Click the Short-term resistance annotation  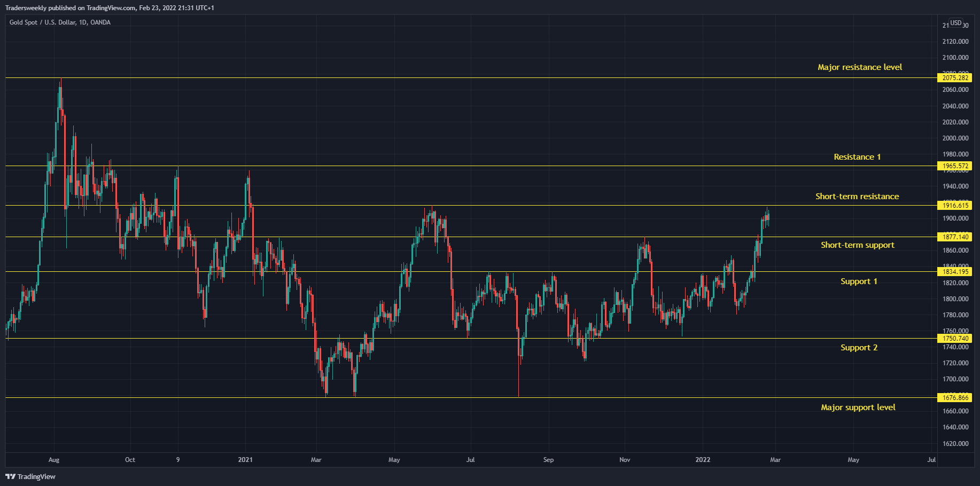(857, 197)
